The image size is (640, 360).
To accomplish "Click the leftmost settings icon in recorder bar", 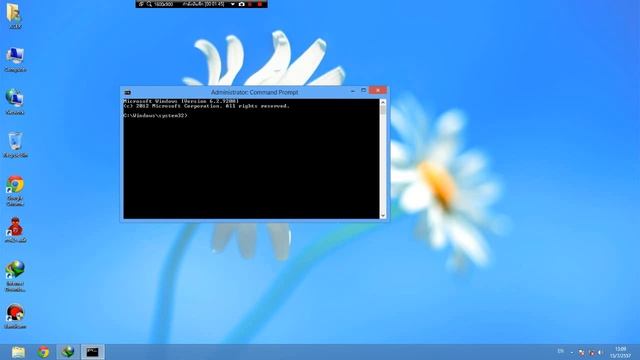I will [141, 4].
